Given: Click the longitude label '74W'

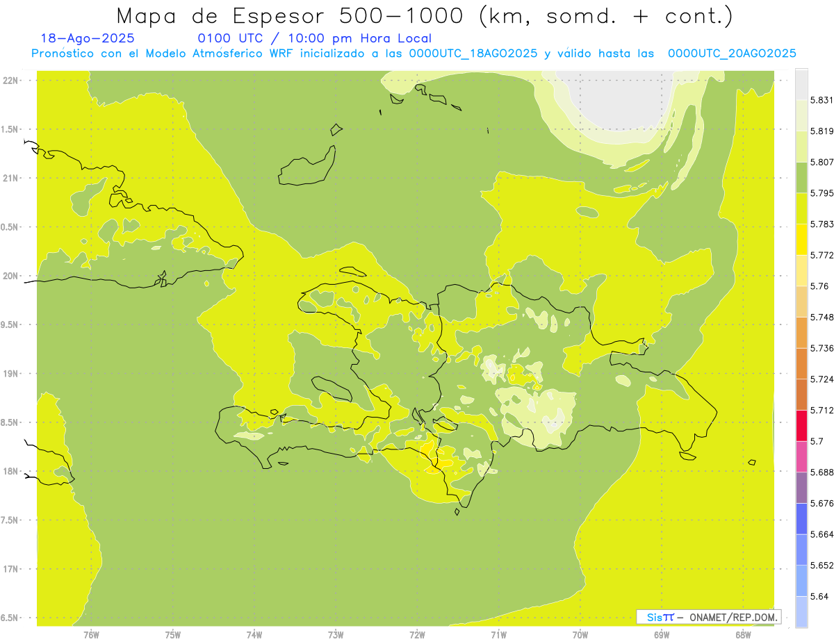Looking at the screenshot, I should coord(254,635).
